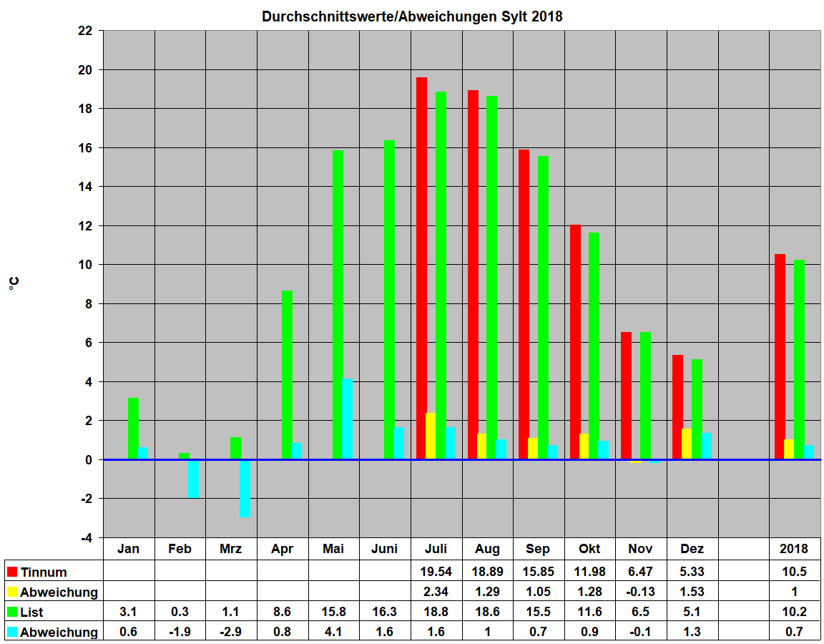This screenshot has height=644, width=824.
Task: Click the Juni month column header
Action: 385,549
